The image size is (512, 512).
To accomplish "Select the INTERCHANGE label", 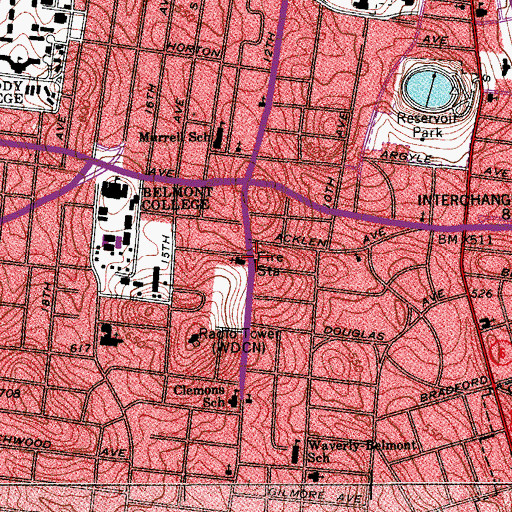I will [465, 200].
